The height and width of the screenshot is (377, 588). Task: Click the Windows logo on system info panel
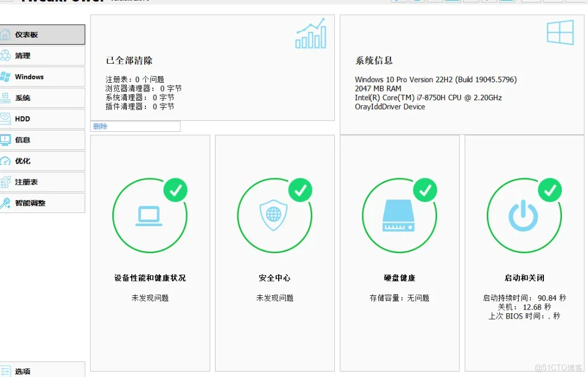(x=560, y=32)
